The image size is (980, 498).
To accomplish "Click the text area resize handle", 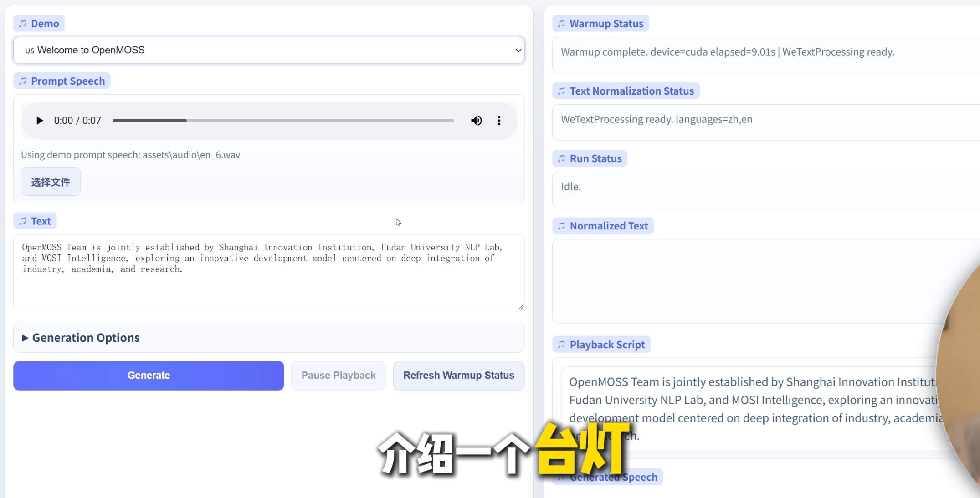I will pos(521,307).
